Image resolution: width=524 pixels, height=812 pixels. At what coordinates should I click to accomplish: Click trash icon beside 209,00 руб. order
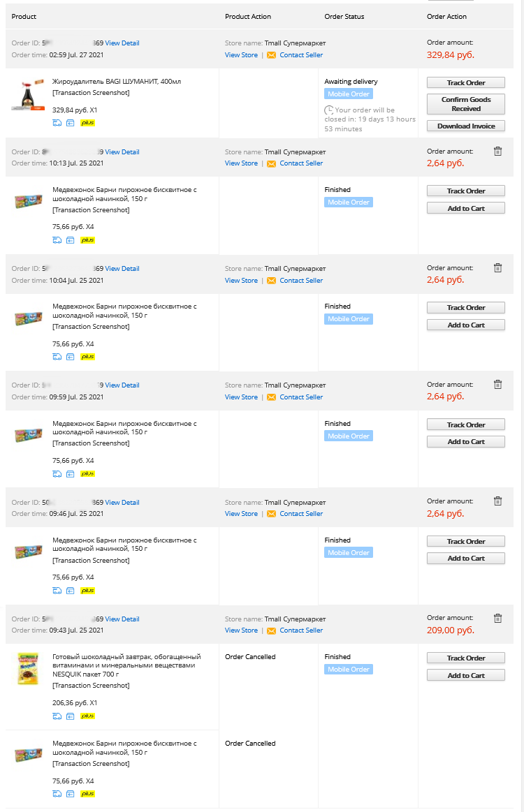(497, 618)
